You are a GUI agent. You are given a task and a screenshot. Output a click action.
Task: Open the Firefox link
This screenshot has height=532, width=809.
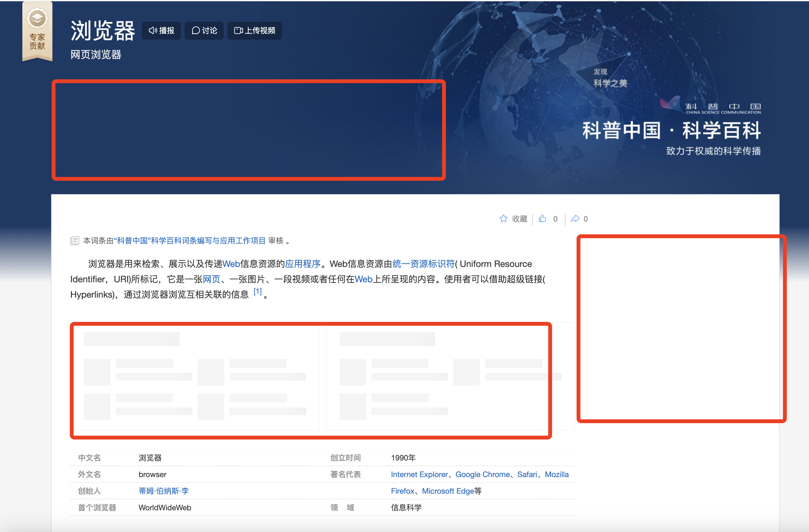click(403, 491)
